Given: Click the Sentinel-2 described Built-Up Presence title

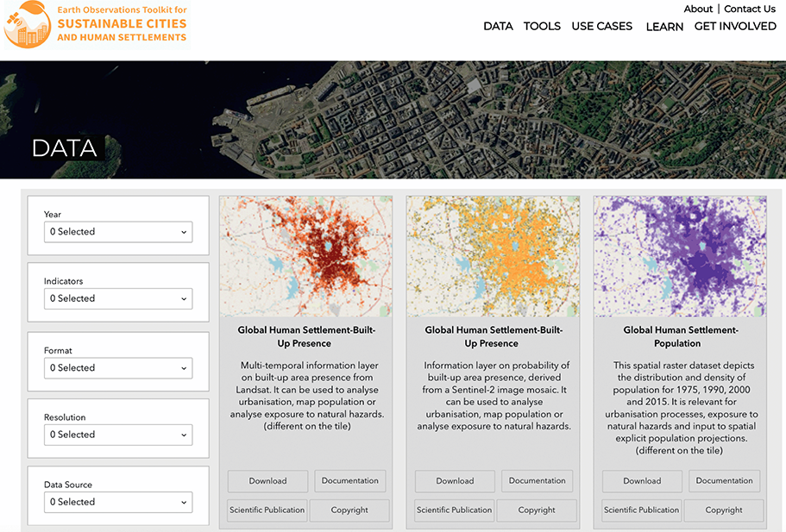Looking at the screenshot, I should [494, 336].
